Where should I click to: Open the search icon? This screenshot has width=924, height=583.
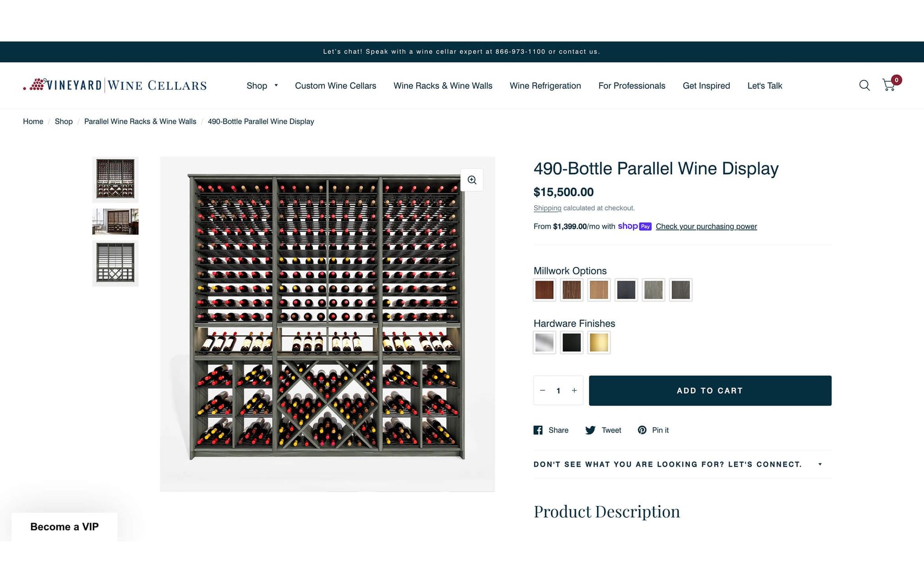[x=864, y=85]
